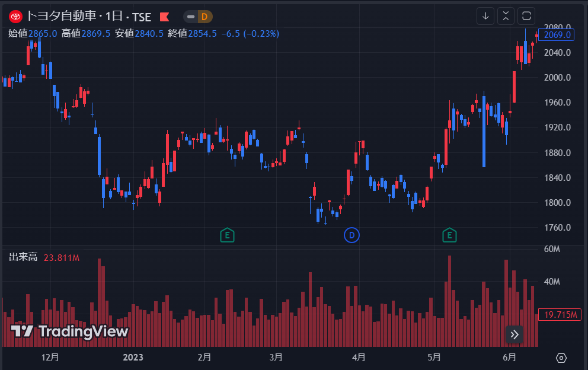Click the red 19.715M volume axis label
The image size is (588, 370).
560,315
